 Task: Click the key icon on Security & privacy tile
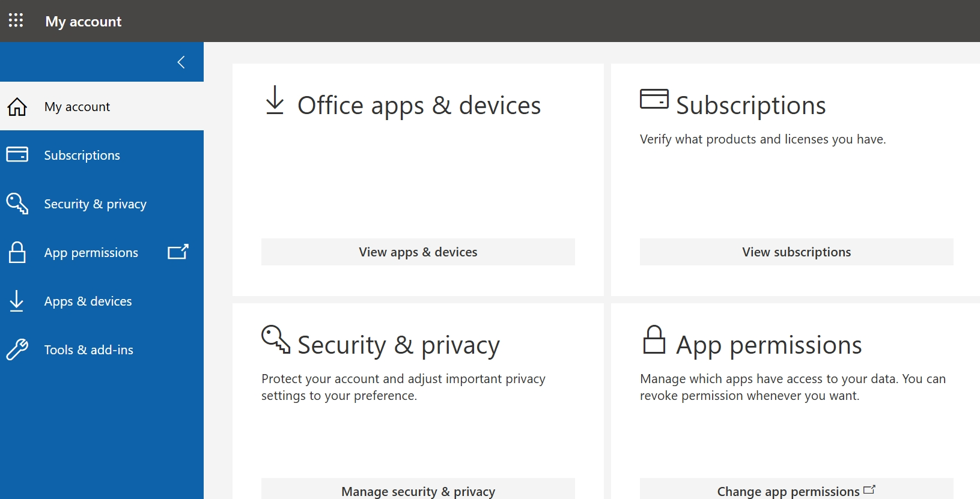coord(276,339)
